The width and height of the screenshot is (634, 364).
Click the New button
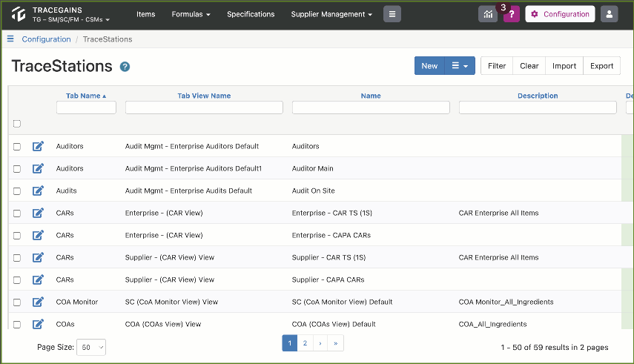tap(429, 66)
